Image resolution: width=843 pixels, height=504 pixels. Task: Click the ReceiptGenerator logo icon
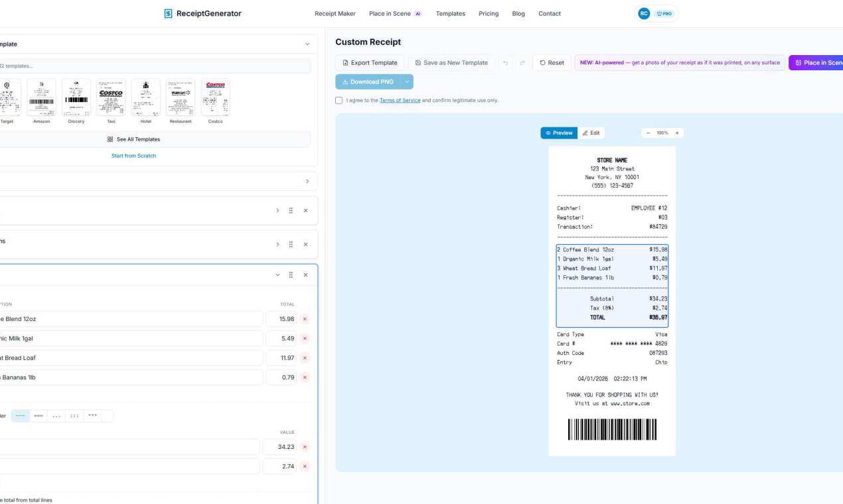[x=169, y=13]
